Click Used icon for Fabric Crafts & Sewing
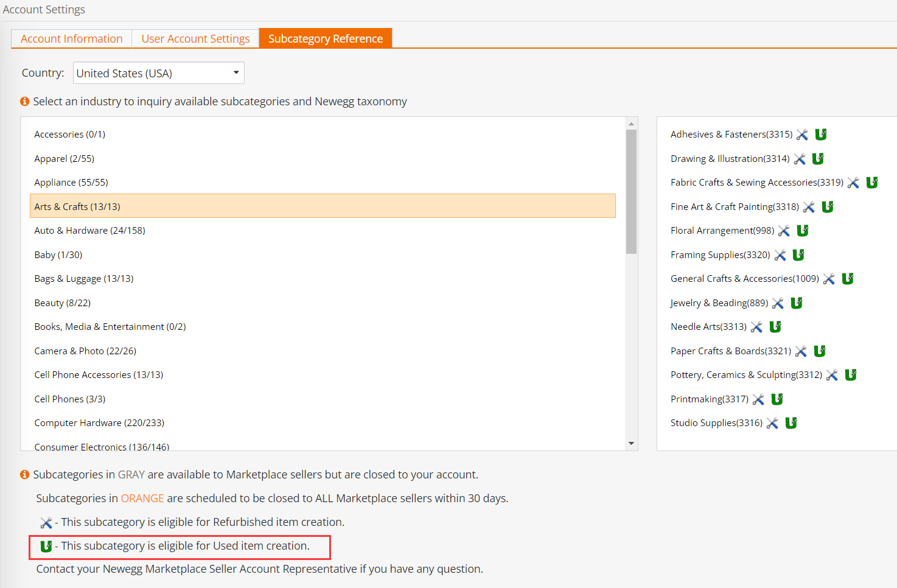The width and height of the screenshot is (897, 588). [872, 183]
